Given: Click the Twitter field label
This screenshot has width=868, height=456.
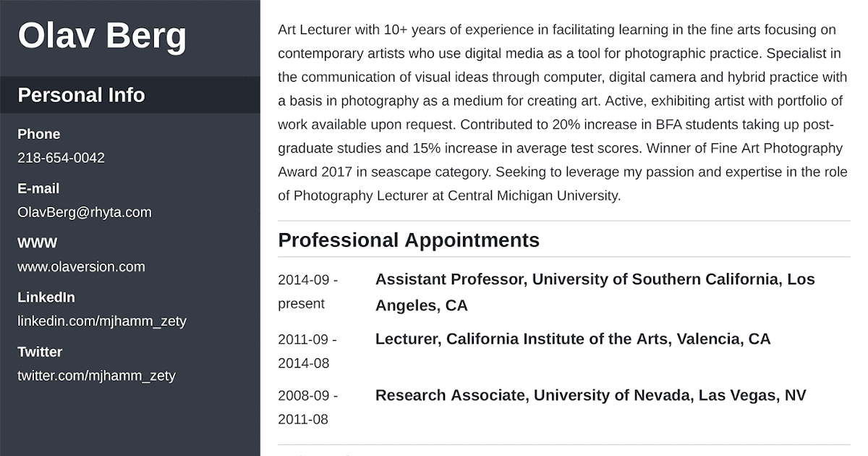Looking at the screenshot, I should (x=40, y=352).
